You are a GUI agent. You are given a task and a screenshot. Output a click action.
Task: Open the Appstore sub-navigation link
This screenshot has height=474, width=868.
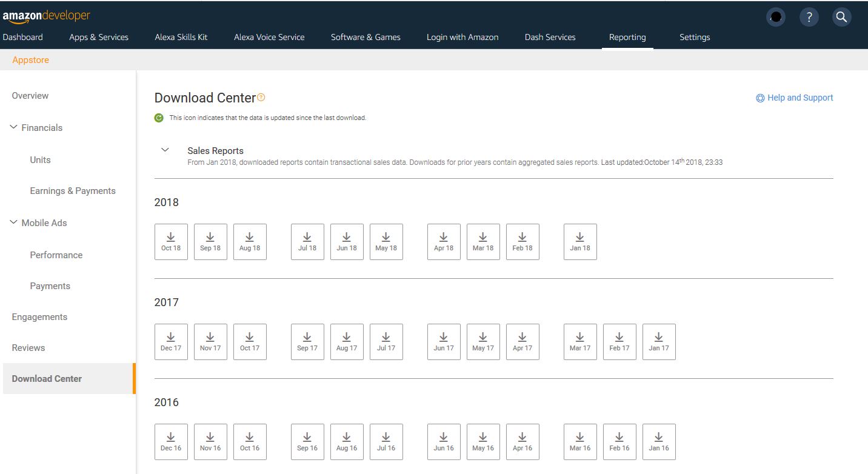(30, 60)
